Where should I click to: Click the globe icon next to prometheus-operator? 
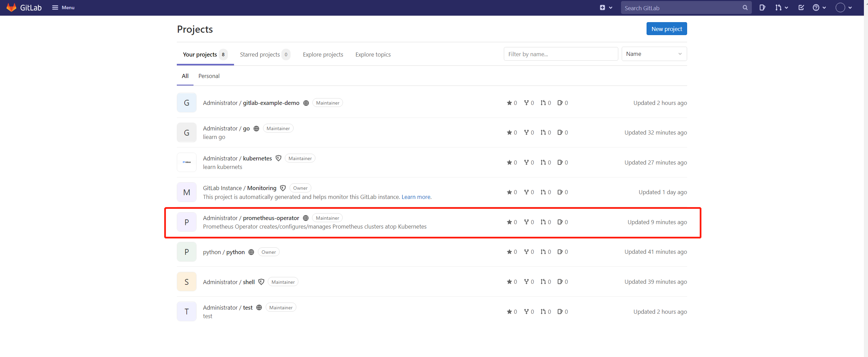point(306,218)
